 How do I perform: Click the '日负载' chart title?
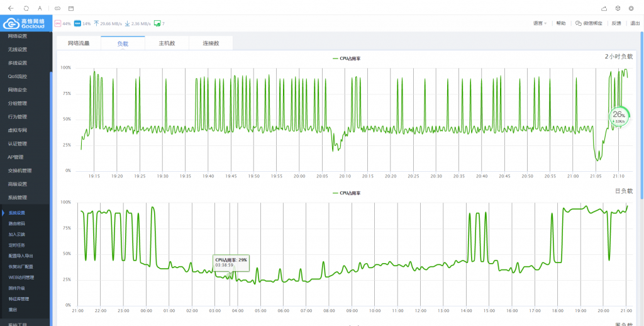click(624, 191)
